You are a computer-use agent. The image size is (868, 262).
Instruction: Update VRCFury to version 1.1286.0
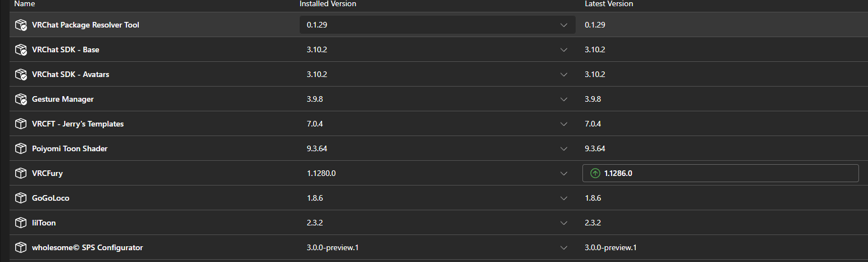(720, 173)
